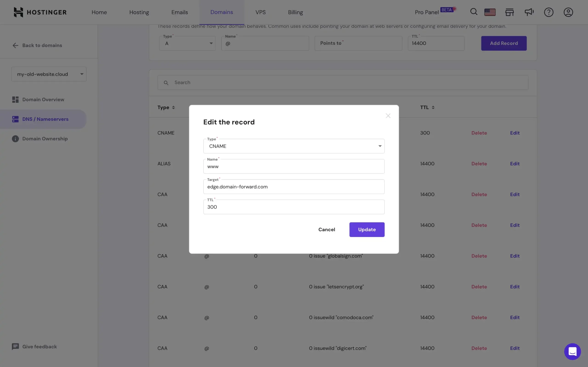
Task: Close the Edit the record dialog
Action: tap(388, 116)
